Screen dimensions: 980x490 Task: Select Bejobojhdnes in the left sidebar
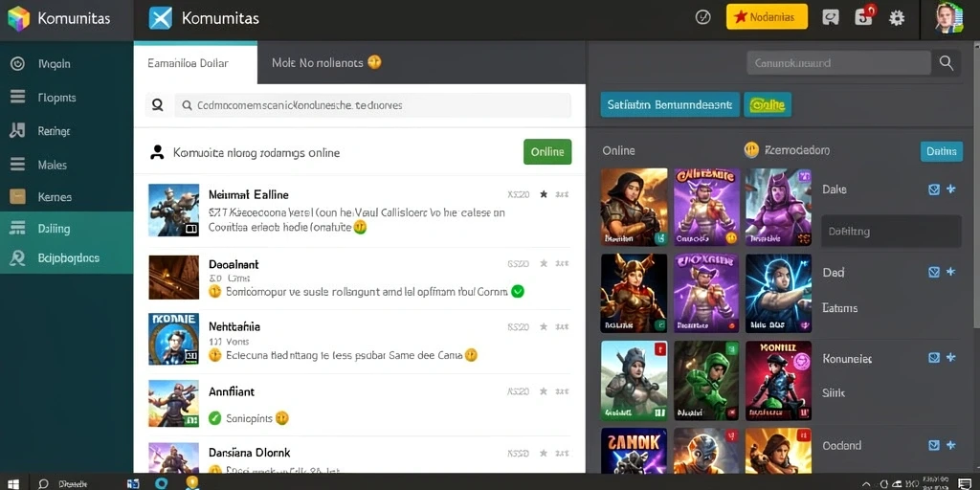click(x=66, y=258)
